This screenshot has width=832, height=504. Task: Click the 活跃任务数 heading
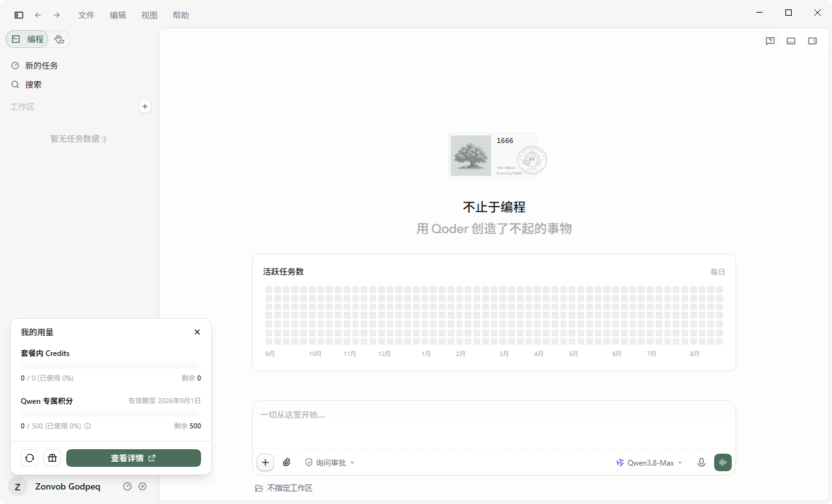(x=284, y=272)
